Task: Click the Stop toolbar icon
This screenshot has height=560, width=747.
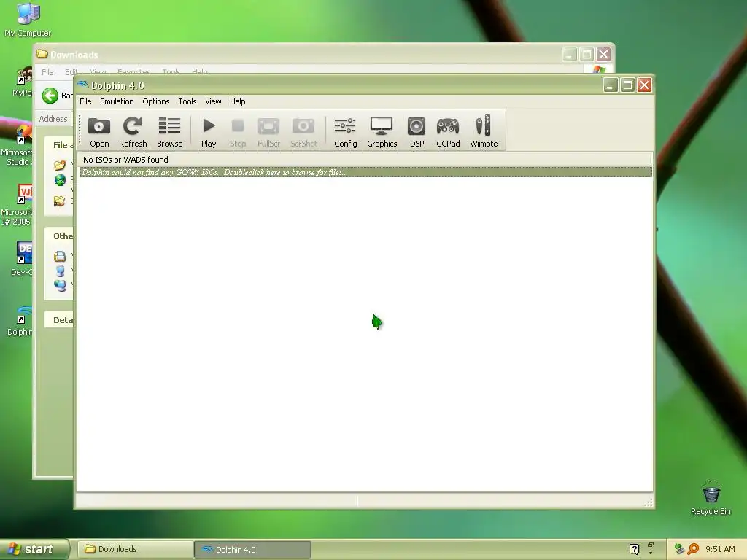Action: coord(238,132)
